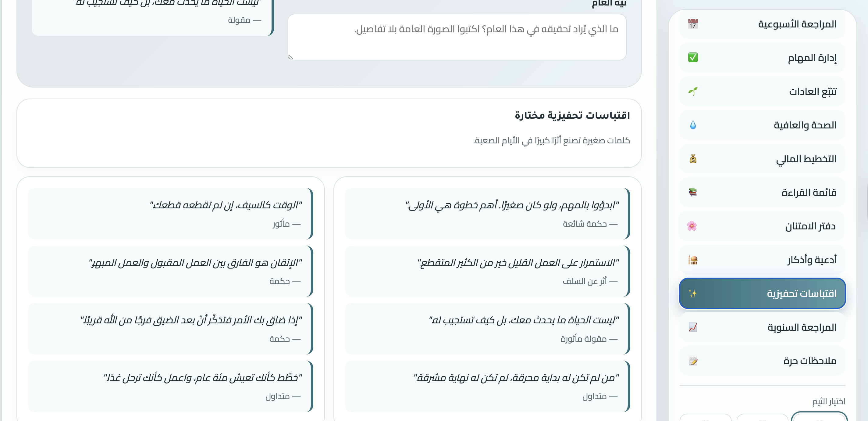
Task: Click the green checkmark icon of إدارة المهام
Action: (x=693, y=58)
